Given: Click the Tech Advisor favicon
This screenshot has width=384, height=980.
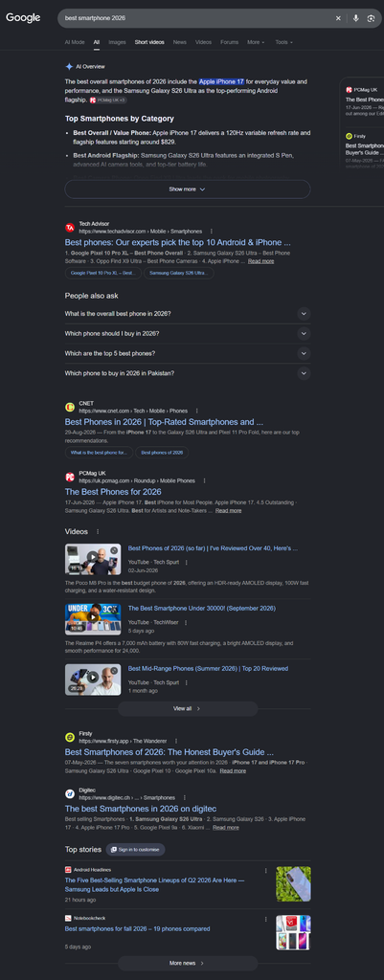Looking at the screenshot, I should point(70,228).
